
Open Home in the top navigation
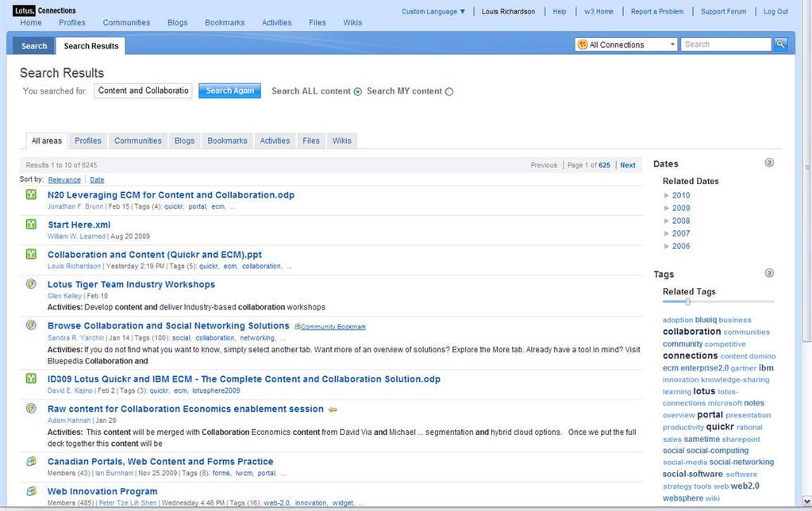[31, 23]
